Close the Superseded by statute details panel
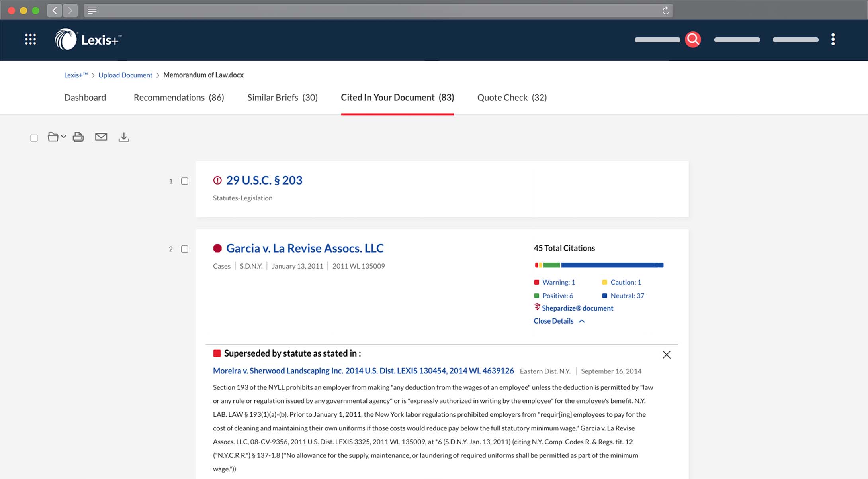868x479 pixels. tap(667, 355)
